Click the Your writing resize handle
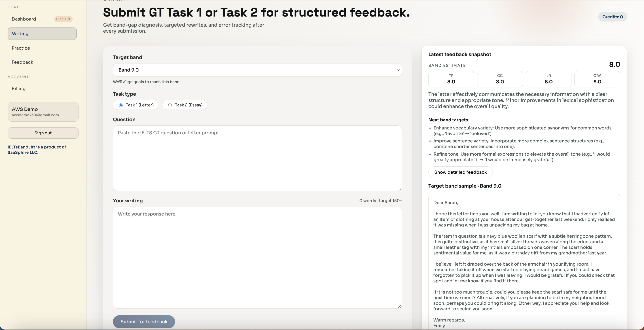The height and width of the screenshot is (330, 644). [x=400, y=306]
